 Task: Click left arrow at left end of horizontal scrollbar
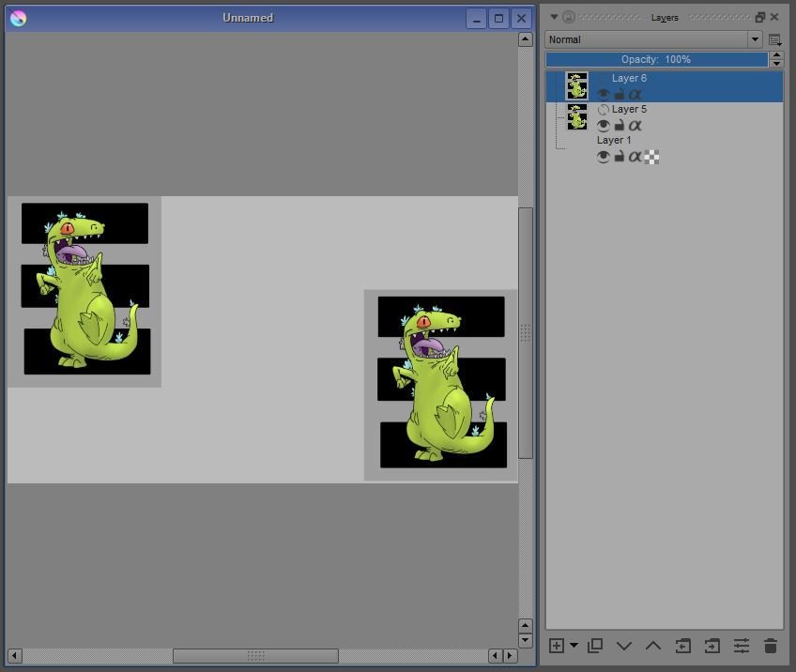click(15, 656)
